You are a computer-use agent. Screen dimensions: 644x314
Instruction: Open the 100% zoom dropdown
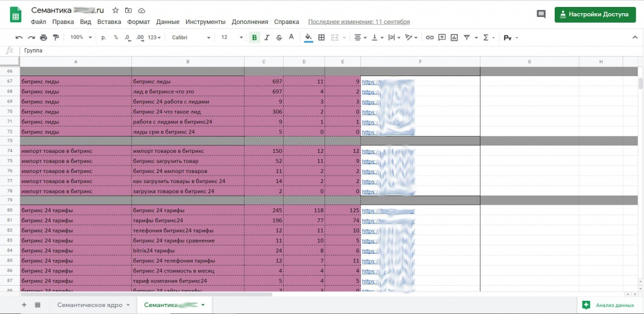coord(80,38)
